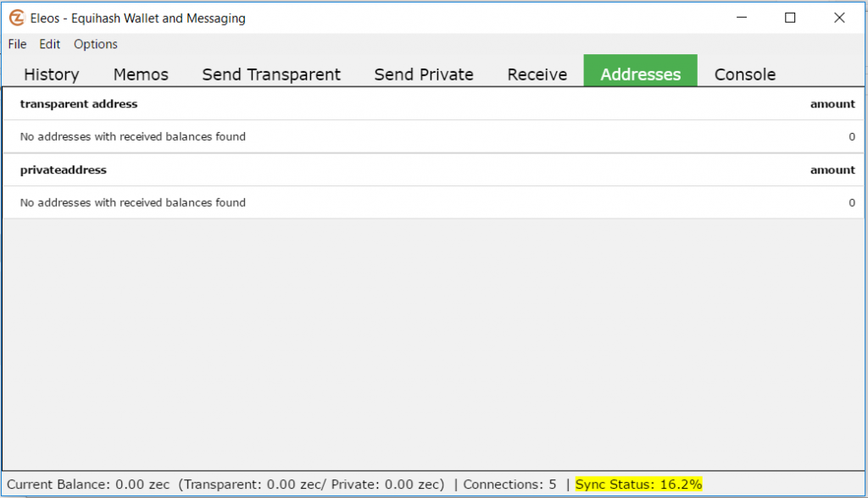Screen dimensions: 868x498
Task: Click the 0 amount in transparent address row
Action: click(x=852, y=136)
